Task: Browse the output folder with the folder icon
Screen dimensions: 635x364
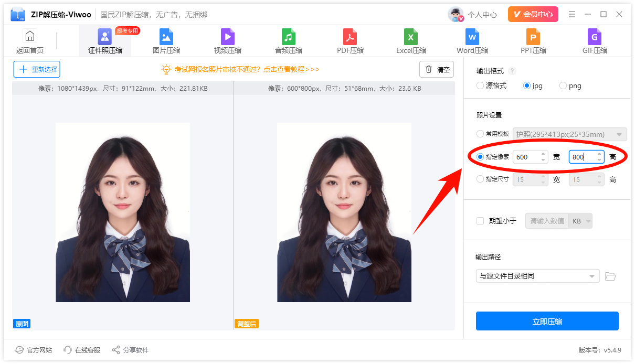Action: tap(610, 276)
